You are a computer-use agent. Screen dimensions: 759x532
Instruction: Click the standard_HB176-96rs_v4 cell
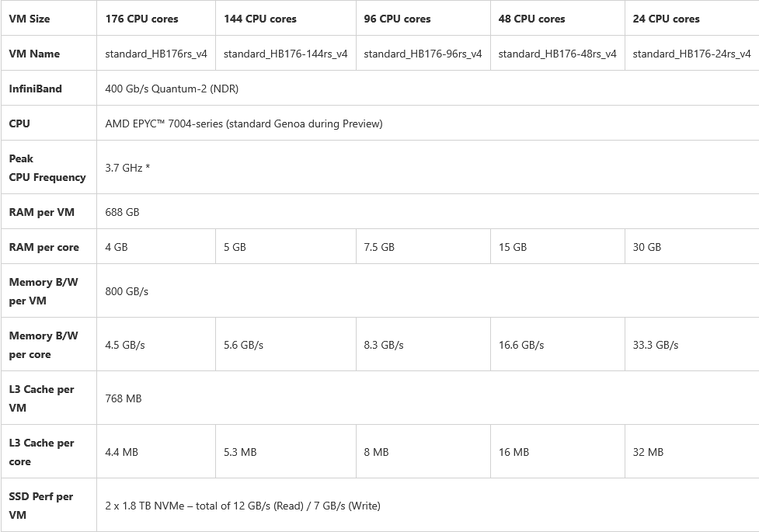click(x=423, y=54)
